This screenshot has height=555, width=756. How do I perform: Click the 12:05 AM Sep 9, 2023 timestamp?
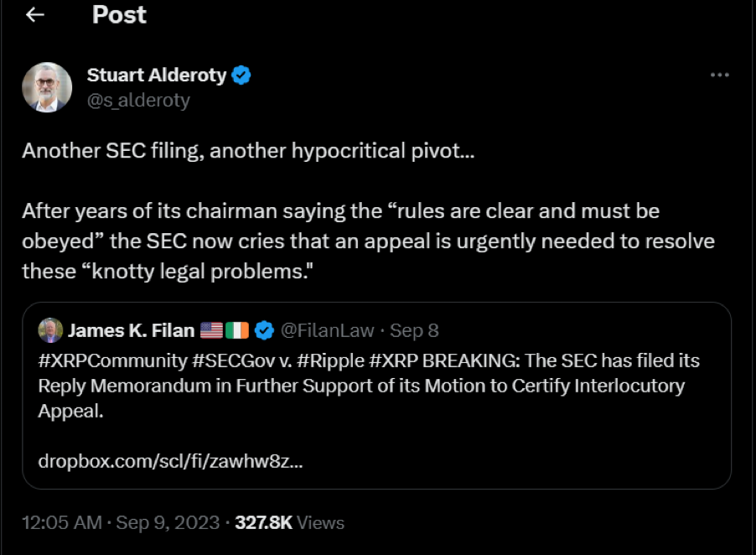tap(121, 522)
